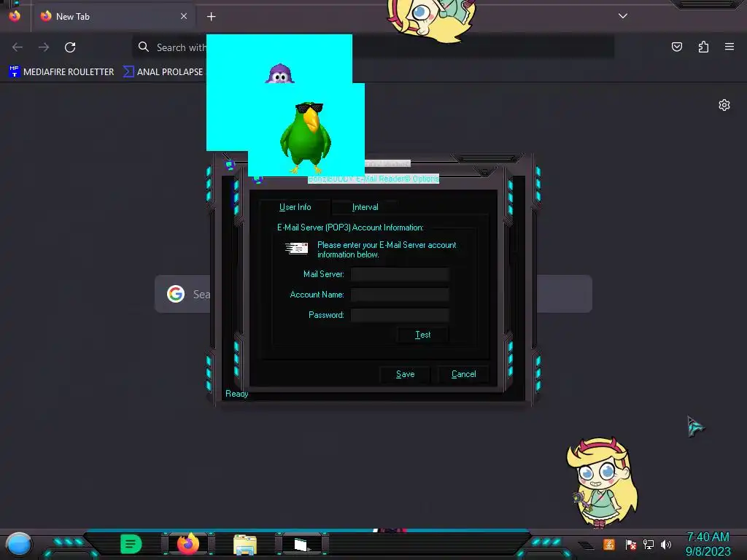Click the envelope mail icon in the dialog

coord(296,248)
